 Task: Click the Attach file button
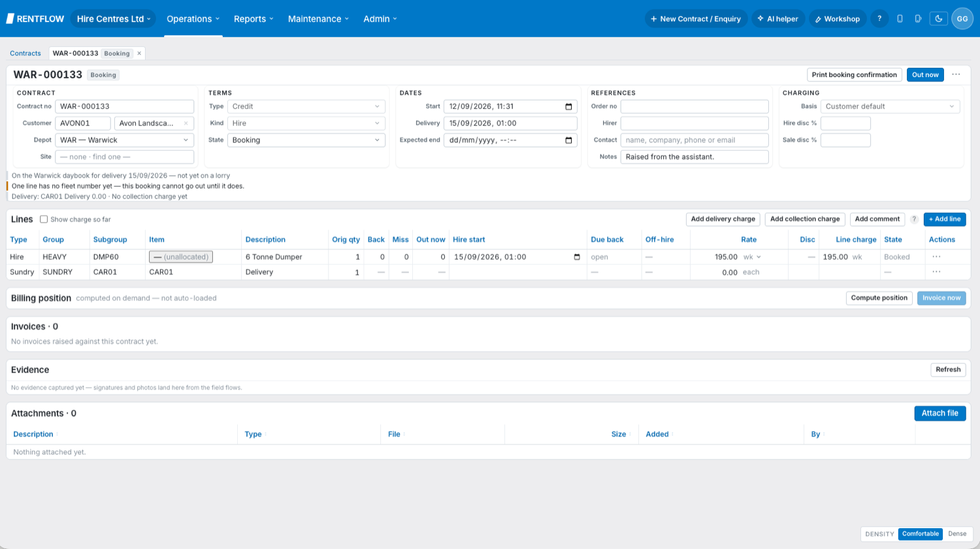coord(940,413)
